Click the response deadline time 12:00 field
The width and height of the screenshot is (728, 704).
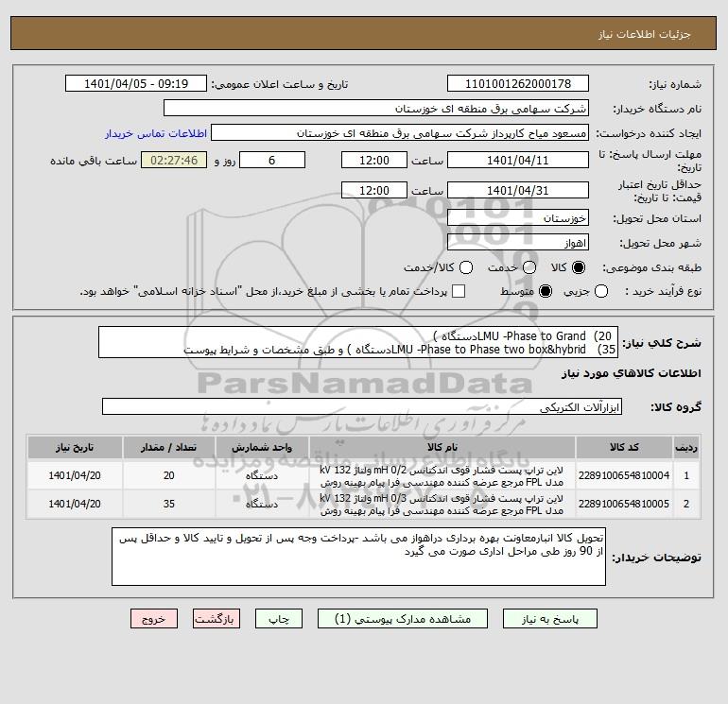374,160
